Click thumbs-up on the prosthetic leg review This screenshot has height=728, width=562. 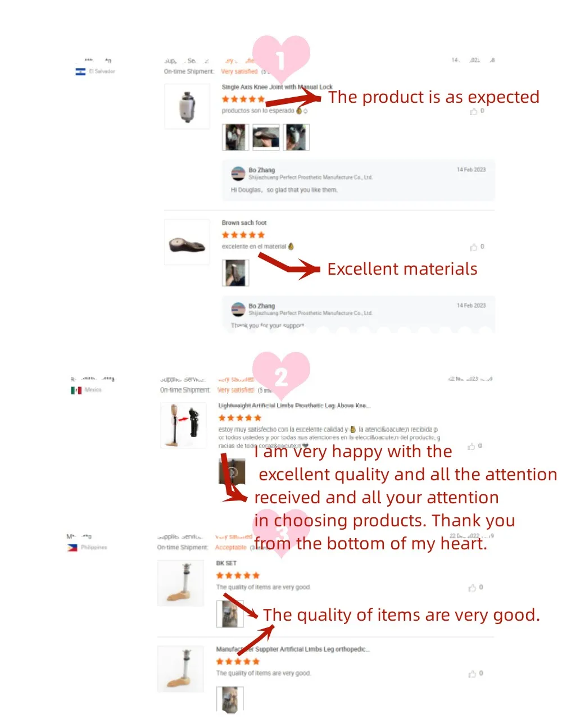(x=472, y=447)
